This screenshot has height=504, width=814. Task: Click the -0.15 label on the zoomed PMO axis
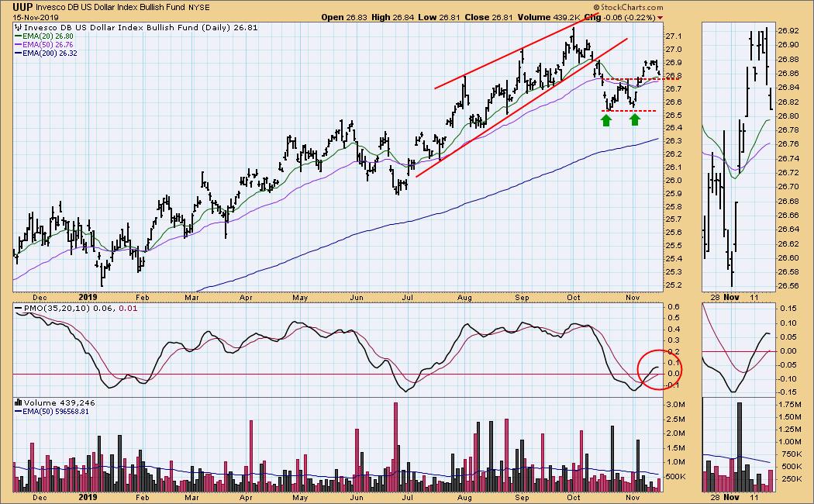point(787,393)
